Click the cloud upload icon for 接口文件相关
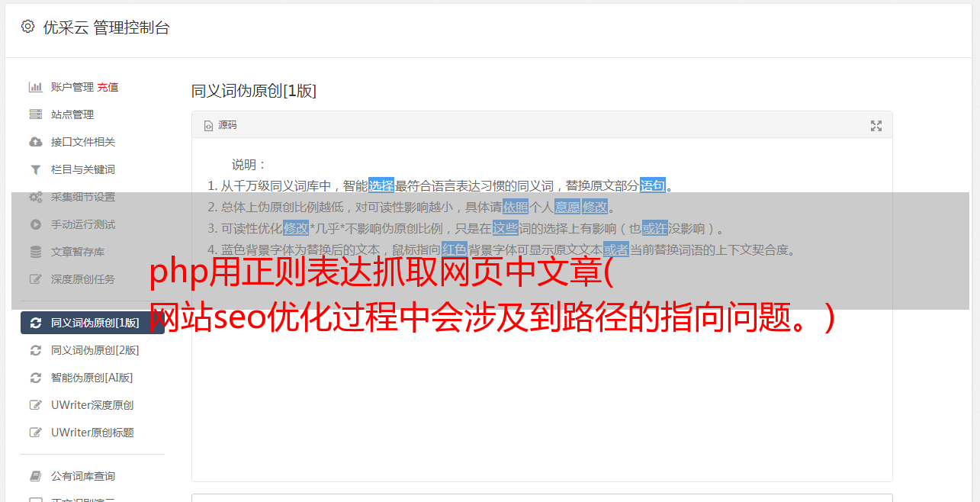This screenshot has height=502, width=980. [35, 142]
